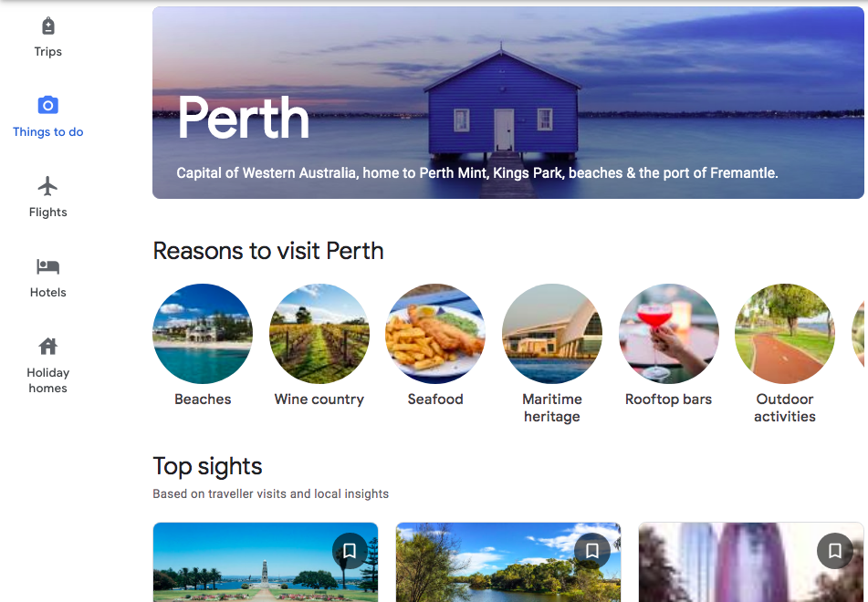The image size is (868, 602).
Task: Open the Hotels bed icon
Action: coord(48,266)
